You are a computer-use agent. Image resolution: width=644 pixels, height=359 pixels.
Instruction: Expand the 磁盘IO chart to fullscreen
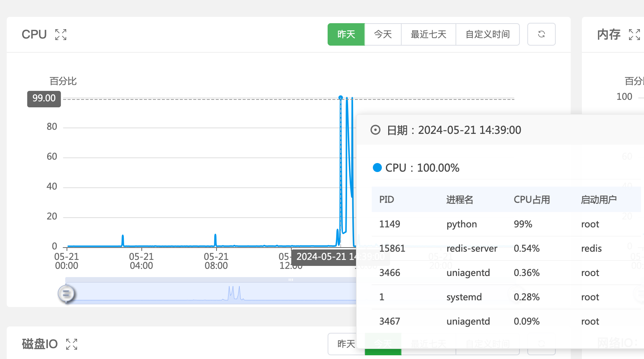[x=71, y=344]
